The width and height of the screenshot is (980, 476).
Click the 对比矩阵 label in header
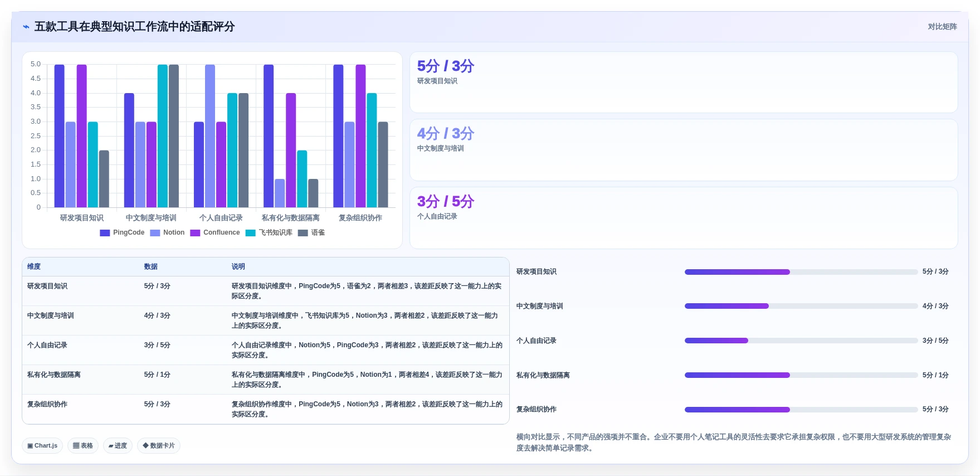click(x=942, y=27)
